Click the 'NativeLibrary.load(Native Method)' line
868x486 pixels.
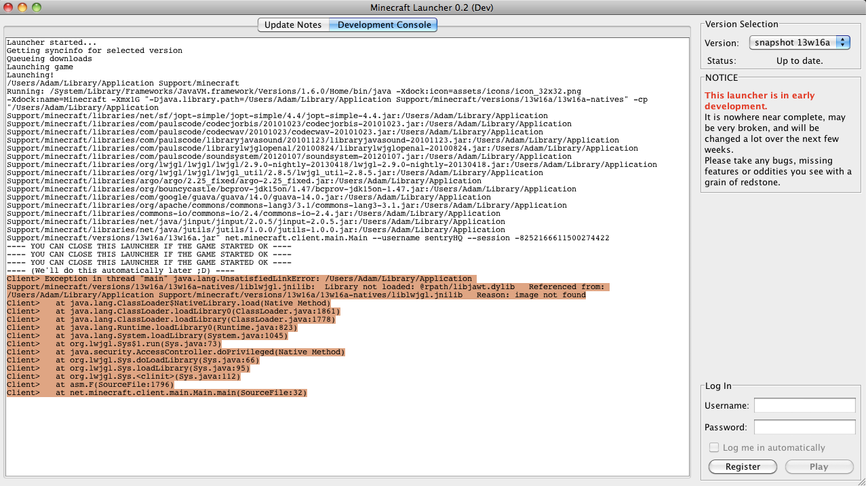pos(169,303)
